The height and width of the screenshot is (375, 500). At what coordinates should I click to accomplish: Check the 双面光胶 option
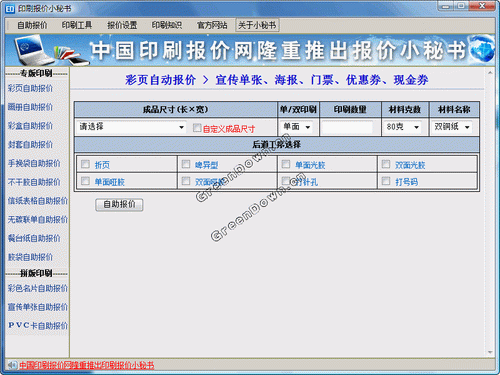tap(386, 164)
